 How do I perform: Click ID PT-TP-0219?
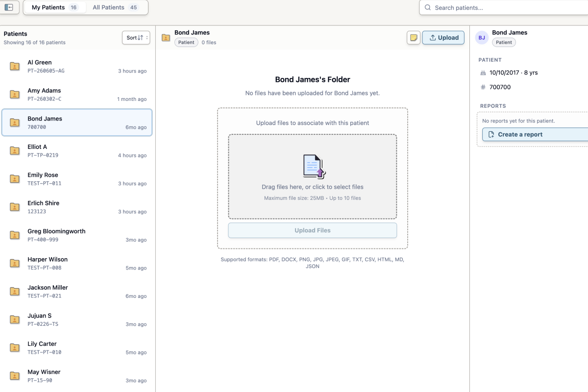click(x=43, y=155)
